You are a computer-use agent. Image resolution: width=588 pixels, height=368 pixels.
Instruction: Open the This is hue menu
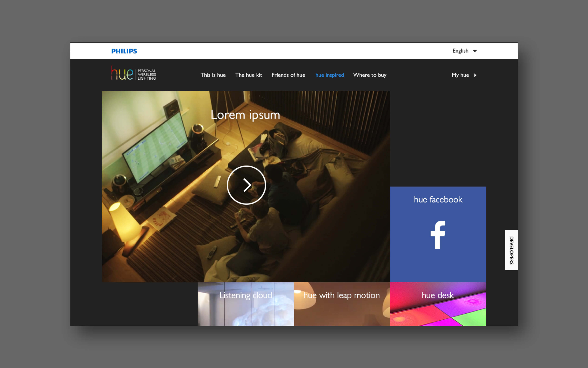point(213,75)
